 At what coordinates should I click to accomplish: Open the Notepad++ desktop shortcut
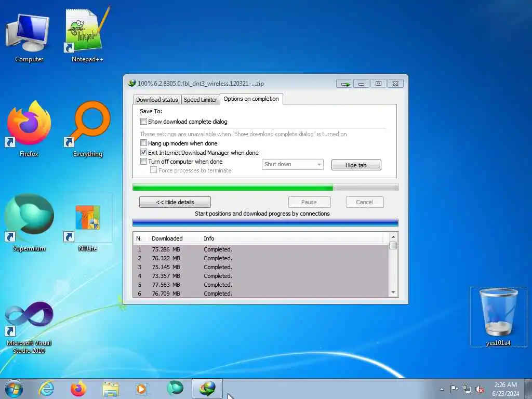click(87, 35)
